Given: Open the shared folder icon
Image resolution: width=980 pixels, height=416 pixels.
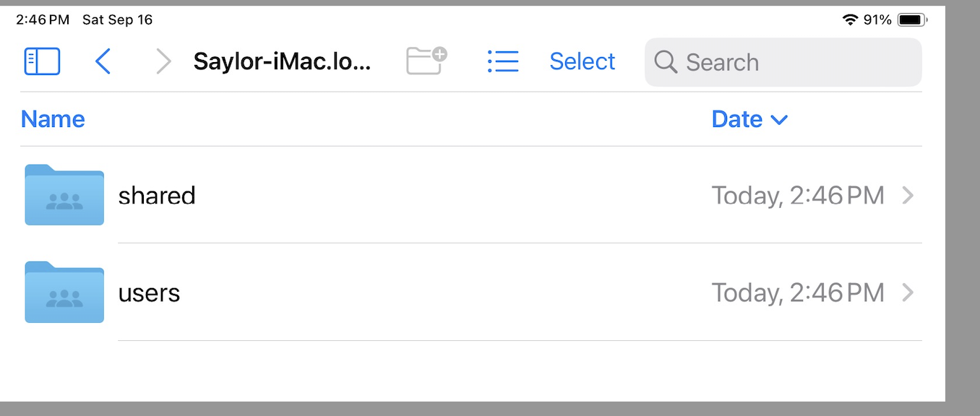Looking at the screenshot, I should [x=64, y=195].
